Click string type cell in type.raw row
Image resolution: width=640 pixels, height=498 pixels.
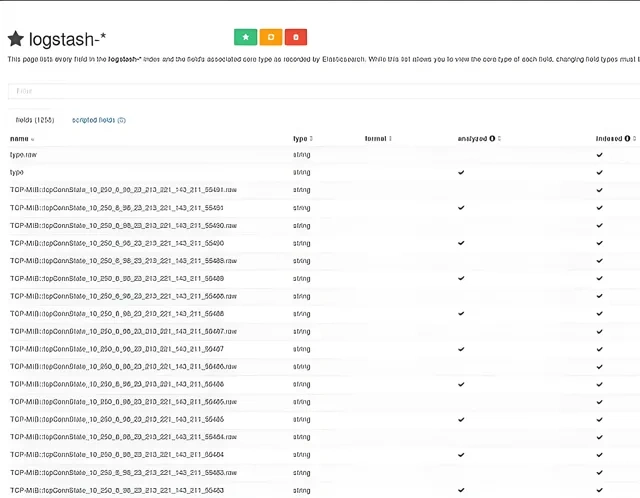coord(302,155)
